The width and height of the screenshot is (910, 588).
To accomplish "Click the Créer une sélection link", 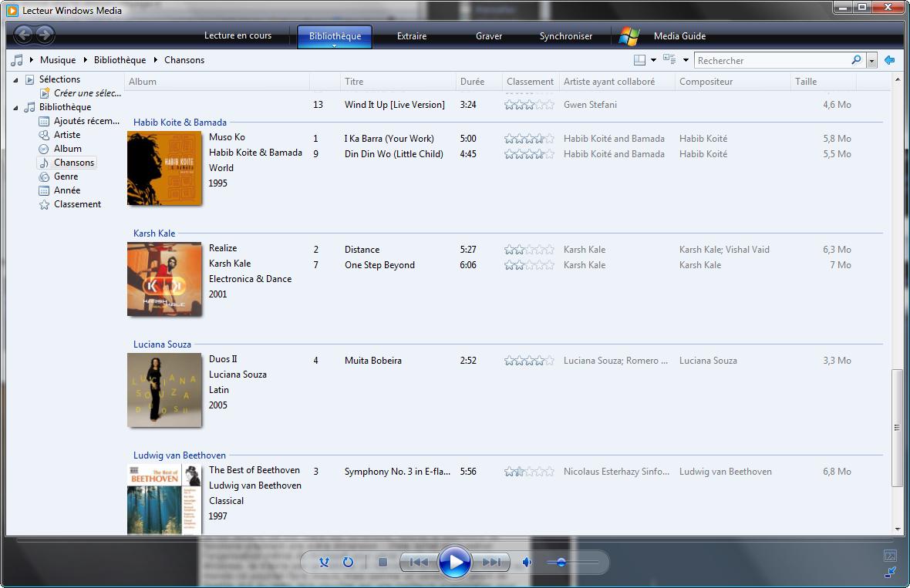I will (87, 93).
